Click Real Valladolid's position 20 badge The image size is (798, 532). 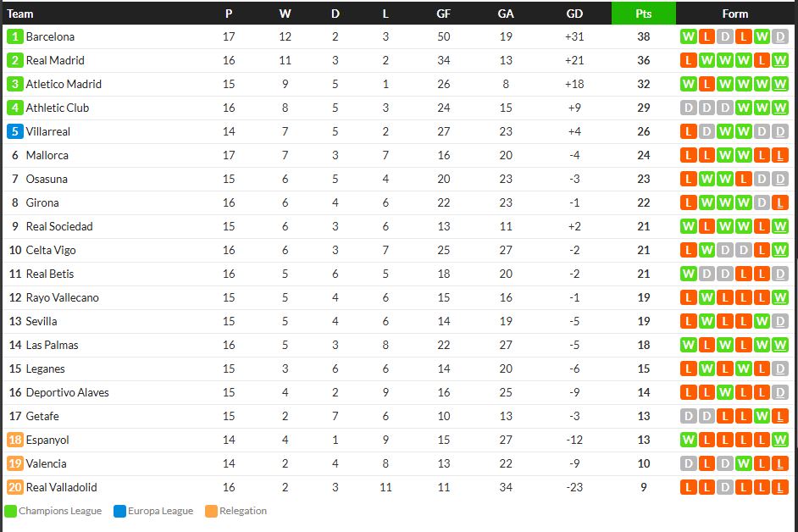14,487
